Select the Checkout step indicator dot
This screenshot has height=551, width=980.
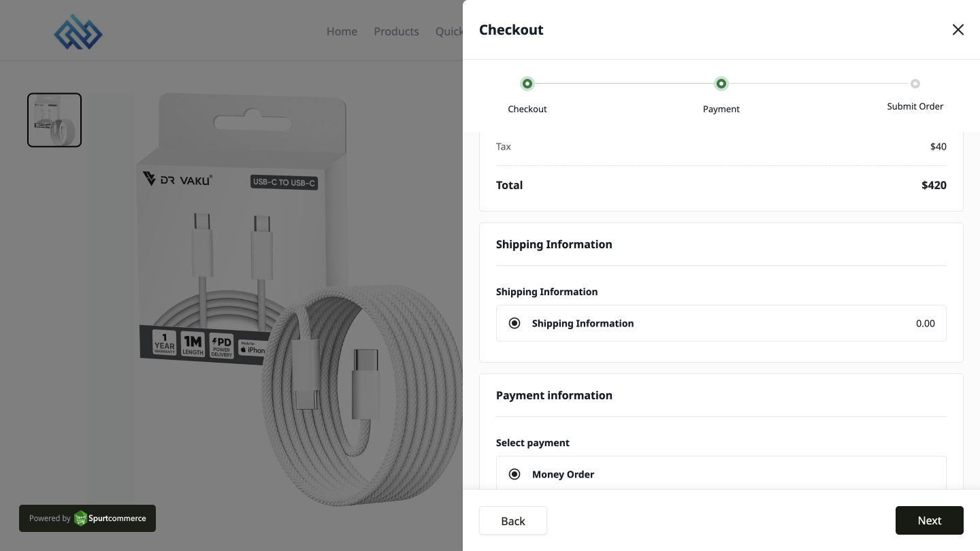coord(527,84)
